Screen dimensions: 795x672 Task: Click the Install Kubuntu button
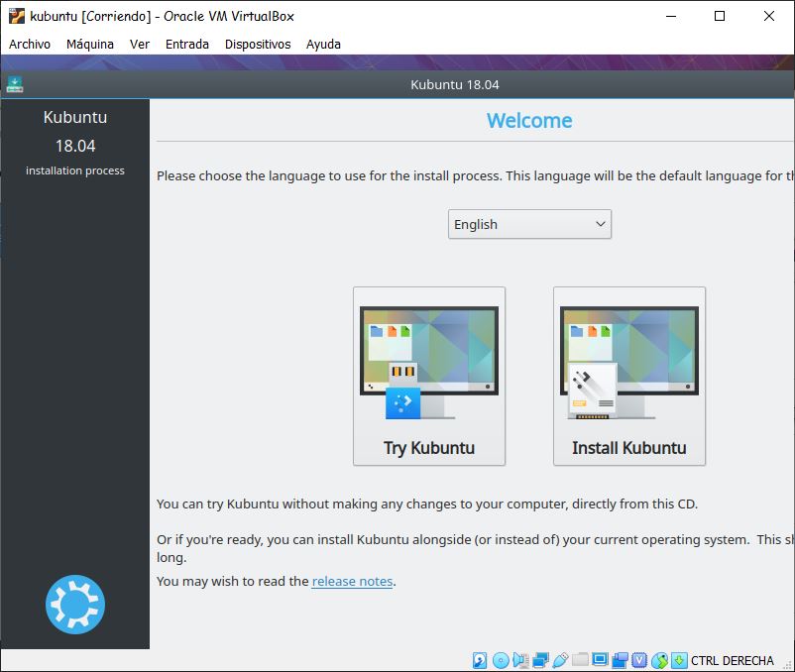629,376
